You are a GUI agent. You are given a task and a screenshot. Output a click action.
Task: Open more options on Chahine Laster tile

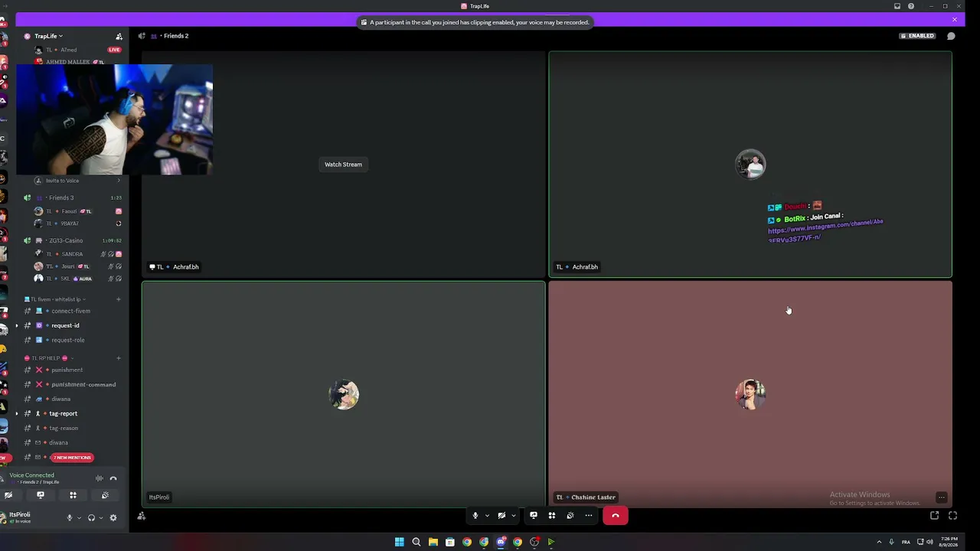pos(942,497)
